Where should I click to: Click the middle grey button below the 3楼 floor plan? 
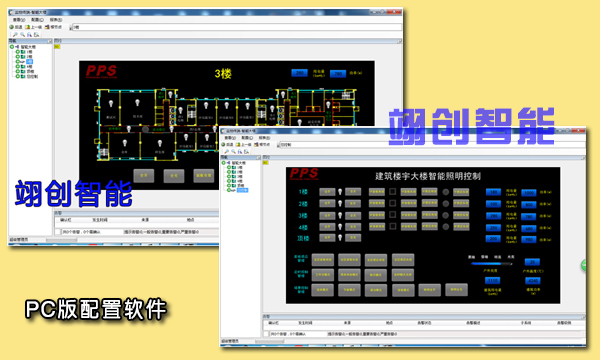pos(174,176)
